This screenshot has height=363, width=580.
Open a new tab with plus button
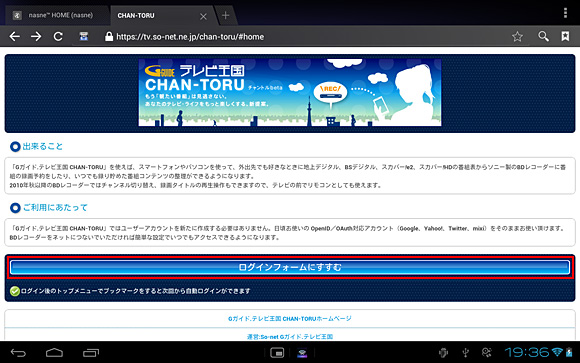click(x=225, y=16)
